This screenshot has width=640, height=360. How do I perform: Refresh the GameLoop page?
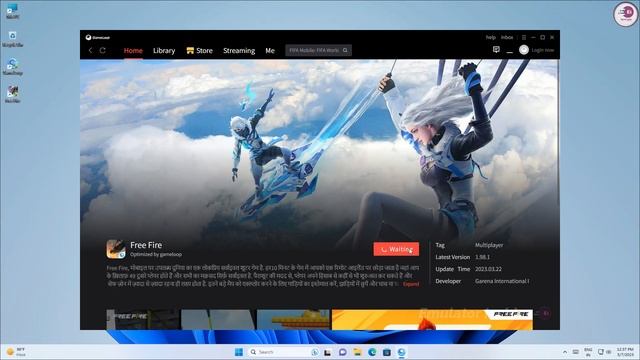[102, 50]
